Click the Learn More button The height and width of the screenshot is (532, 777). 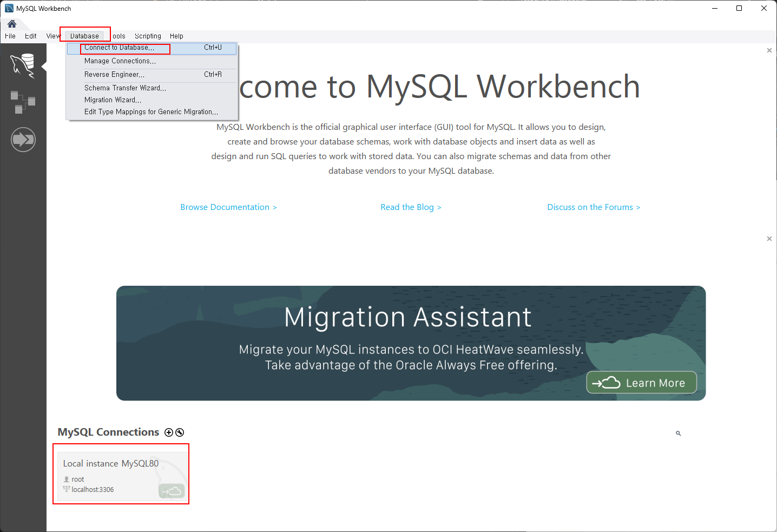coord(642,383)
